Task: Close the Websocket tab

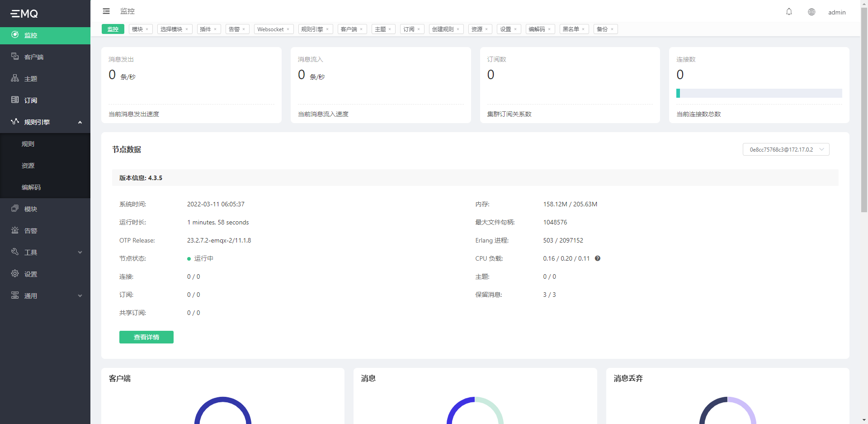Action: [288, 29]
